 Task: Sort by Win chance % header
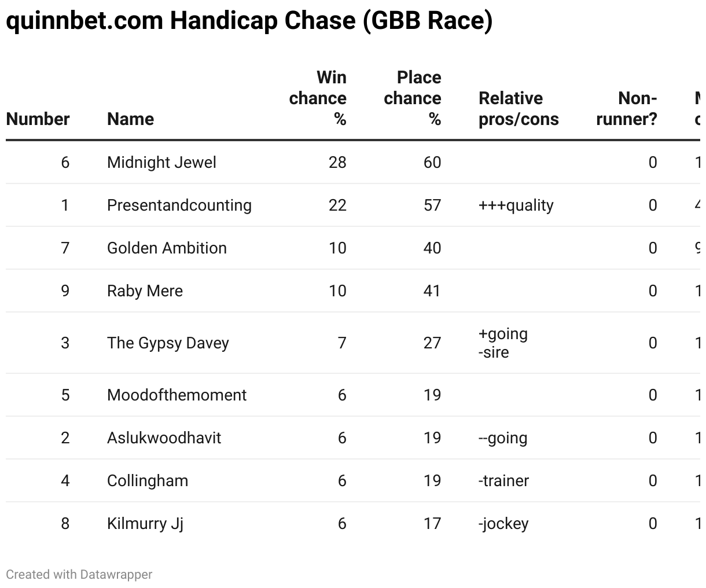click(x=318, y=98)
